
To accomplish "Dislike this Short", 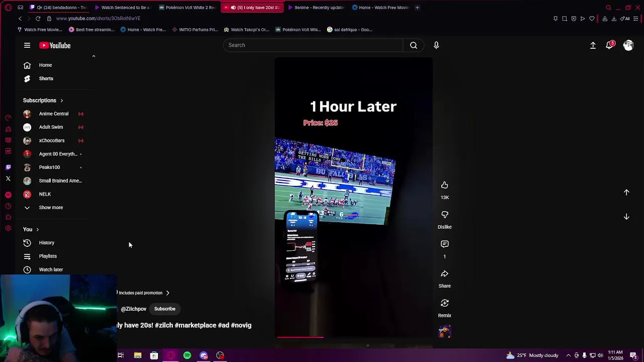I will coord(445,215).
